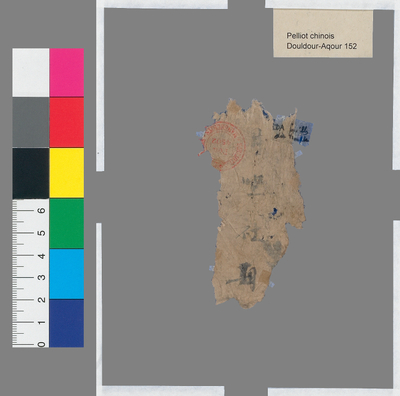Click the brown tape patch beside bottom character
400x396 pixels.
click(x=265, y=277)
